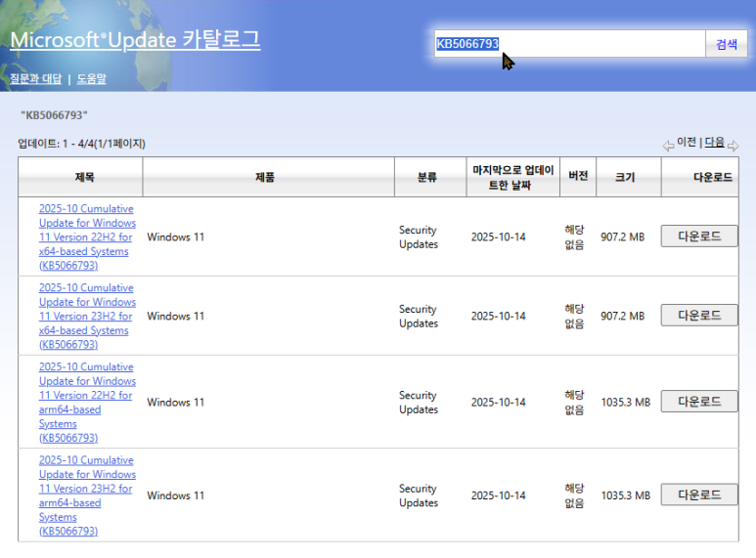Download the 22H2 x64 update (907.2 MB)
Screen dimensions: 756x558
click(699, 236)
